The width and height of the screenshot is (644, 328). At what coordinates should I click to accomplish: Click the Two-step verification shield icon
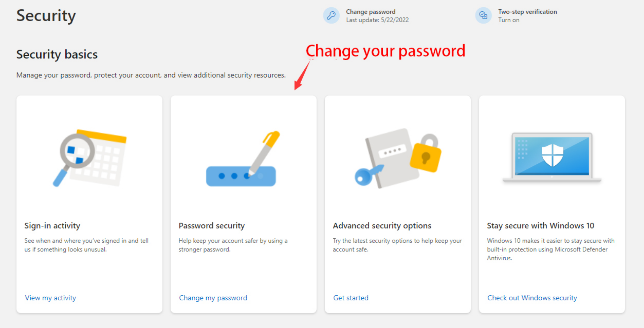tap(483, 16)
